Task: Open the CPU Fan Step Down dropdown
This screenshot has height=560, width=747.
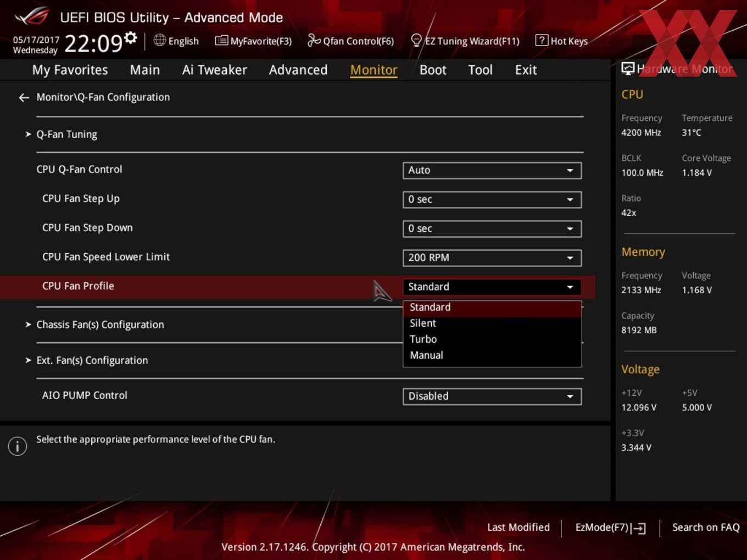Action: click(x=492, y=228)
